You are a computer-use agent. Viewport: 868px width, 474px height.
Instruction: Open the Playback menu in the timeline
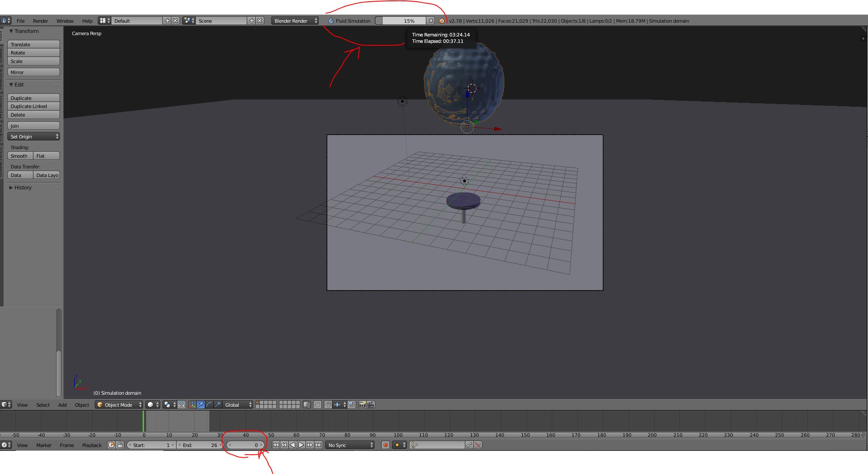(x=92, y=445)
